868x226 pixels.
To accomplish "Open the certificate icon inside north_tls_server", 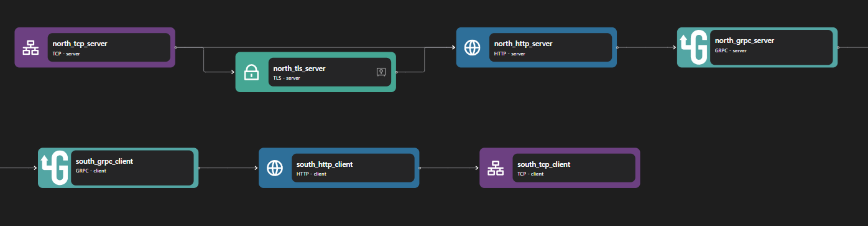I will point(382,72).
